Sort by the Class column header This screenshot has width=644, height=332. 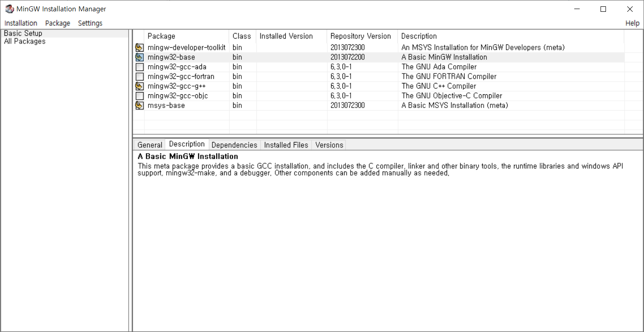[x=242, y=36]
